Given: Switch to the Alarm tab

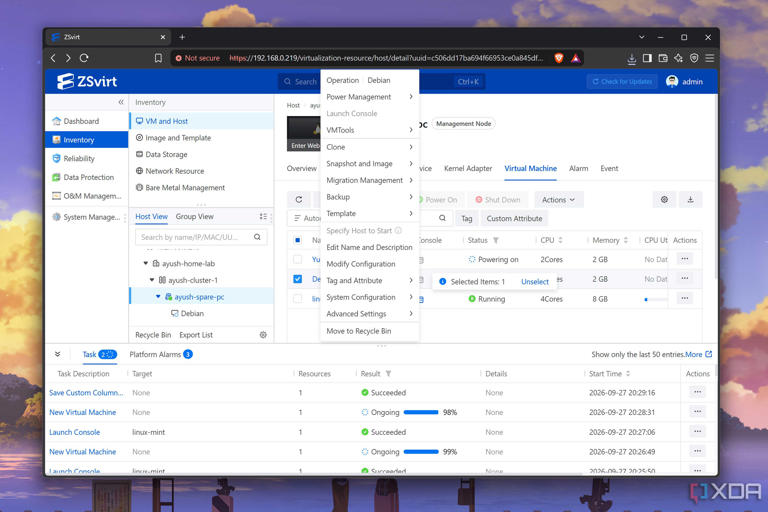Looking at the screenshot, I should click(578, 169).
